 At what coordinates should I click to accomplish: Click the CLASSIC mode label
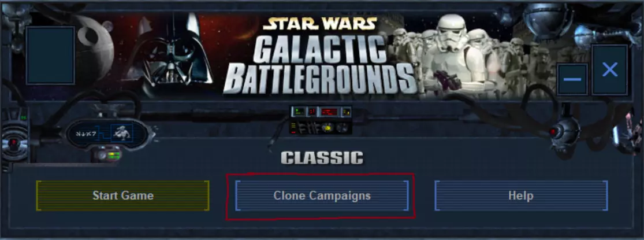coord(322,158)
